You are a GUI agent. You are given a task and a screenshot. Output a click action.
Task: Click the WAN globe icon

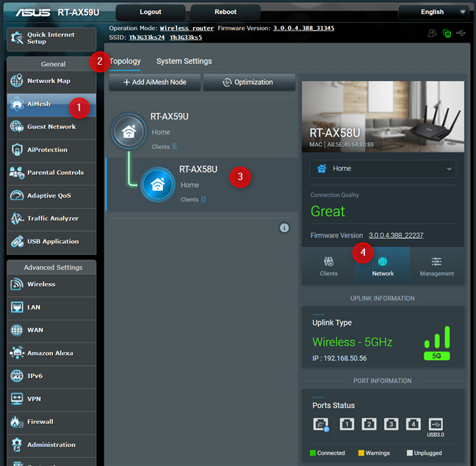pos(17,330)
